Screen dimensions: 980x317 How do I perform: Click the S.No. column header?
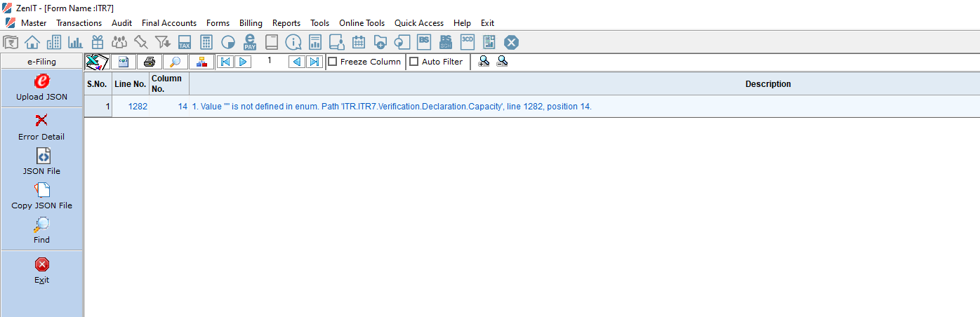click(x=98, y=84)
